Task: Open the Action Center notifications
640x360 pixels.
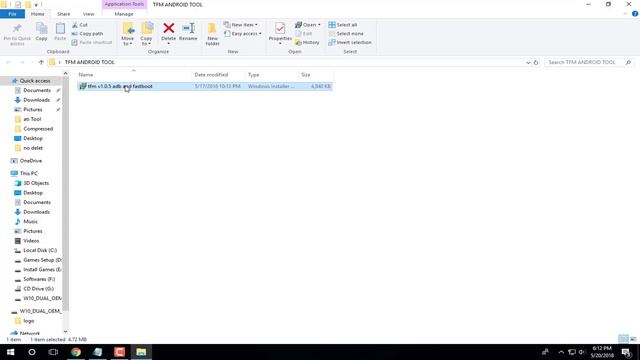Action: click(627, 352)
